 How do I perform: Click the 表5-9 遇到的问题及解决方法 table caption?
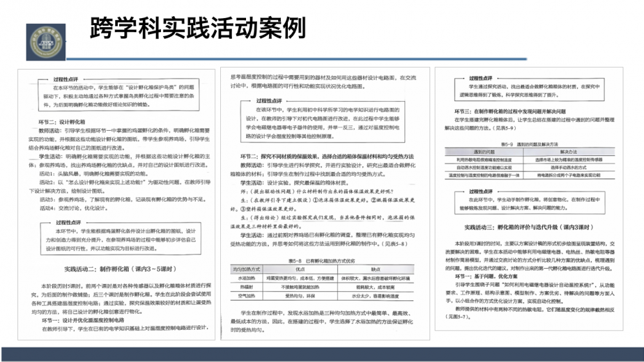tap(531, 143)
